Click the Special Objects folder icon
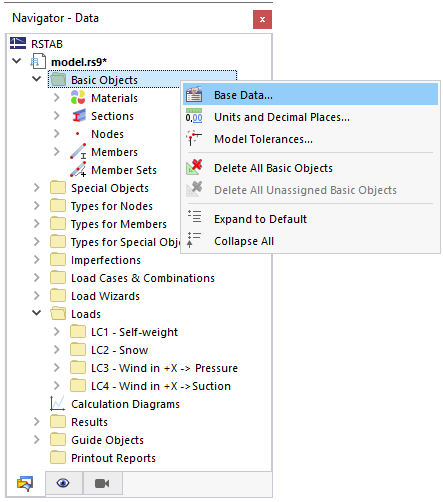The width and height of the screenshot is (443, 502). 58,188
